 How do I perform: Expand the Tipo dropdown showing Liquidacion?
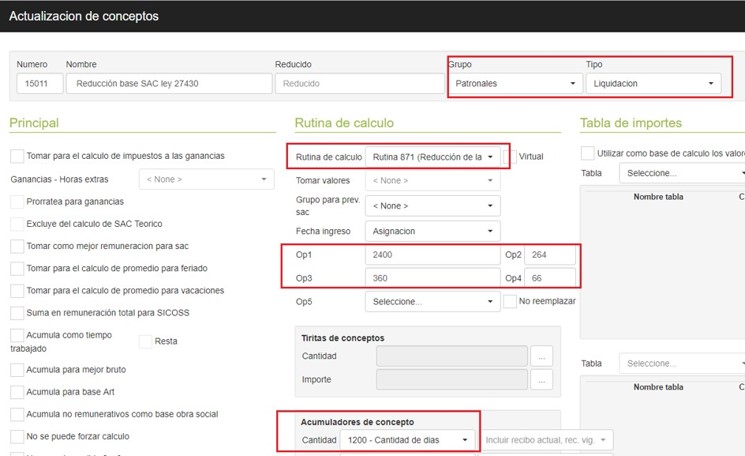[x=652, y=83]
